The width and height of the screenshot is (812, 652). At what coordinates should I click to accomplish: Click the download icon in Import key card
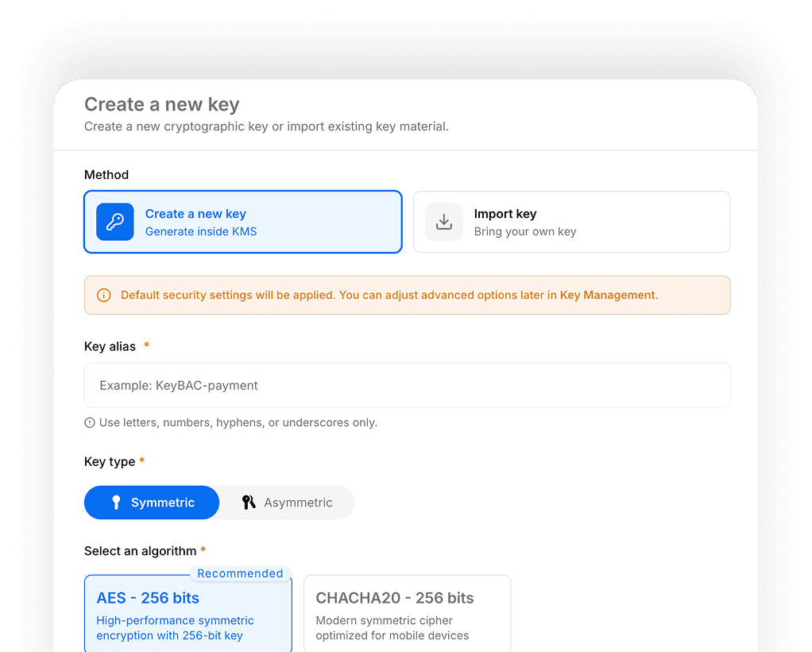[x=444, y=222]
